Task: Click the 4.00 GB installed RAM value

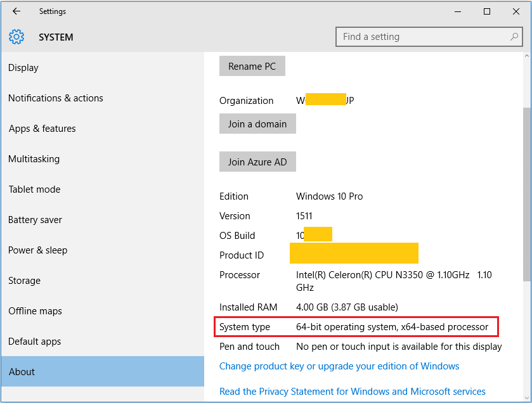Action: tap(347, 307)
